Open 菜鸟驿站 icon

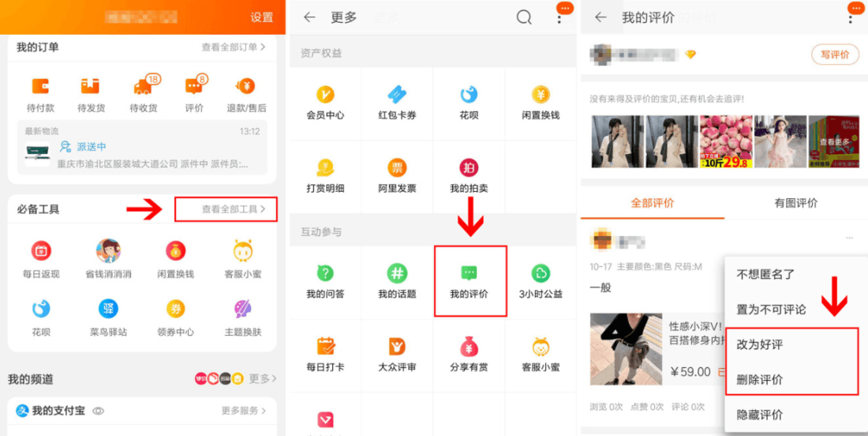pos(109,309)
